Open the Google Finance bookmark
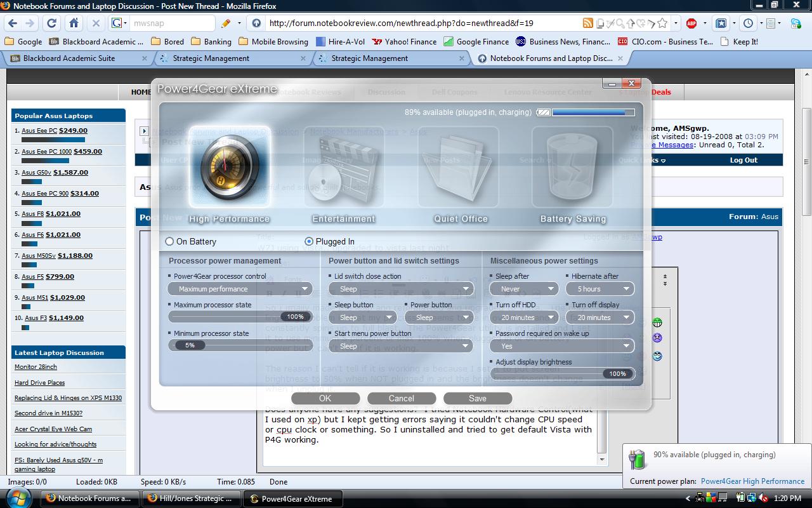Screen dimensions: 812x508 pyautogui.click(x=476, y=41)
